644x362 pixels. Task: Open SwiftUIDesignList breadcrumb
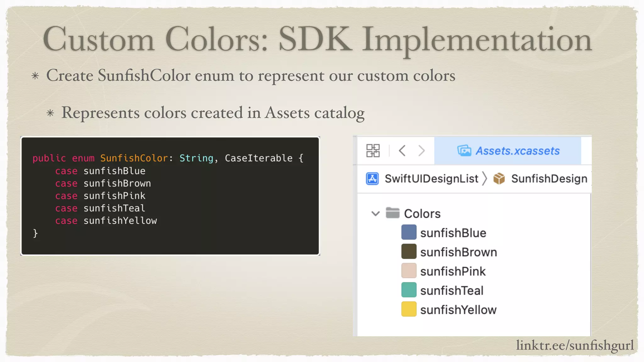(x=431, y=178)
